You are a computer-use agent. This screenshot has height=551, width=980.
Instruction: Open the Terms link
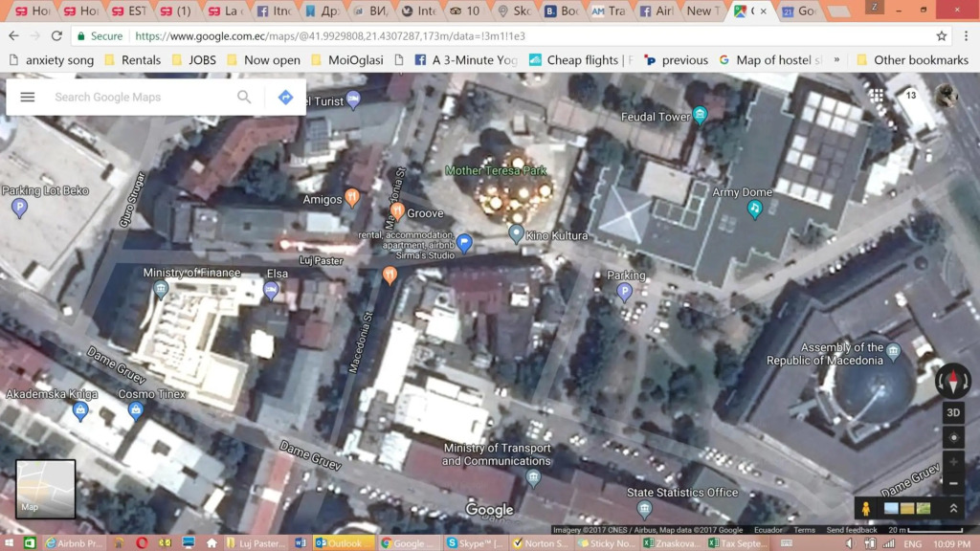click(804, 530)
